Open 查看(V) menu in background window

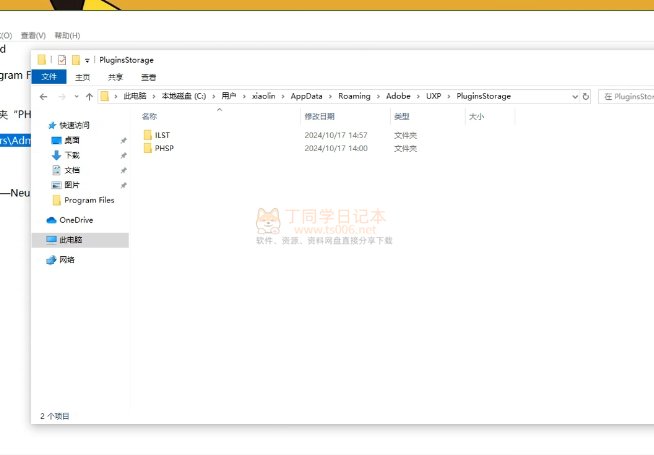33,35
